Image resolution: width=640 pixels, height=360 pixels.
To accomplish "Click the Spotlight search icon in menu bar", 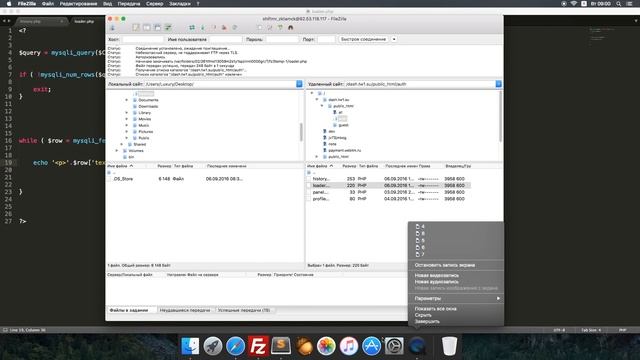I will (x=619, y=4).
